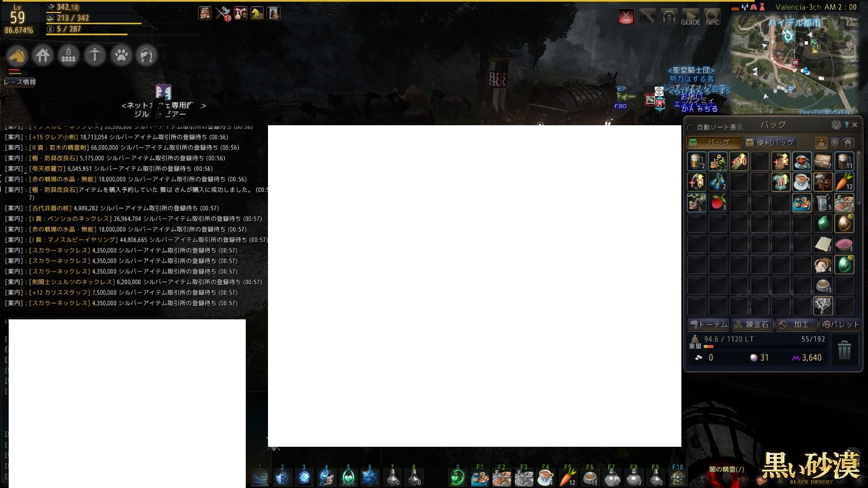Select beer mug with quantity 2
The width and height of the screenshot is (868, 488).
point(697,161)
